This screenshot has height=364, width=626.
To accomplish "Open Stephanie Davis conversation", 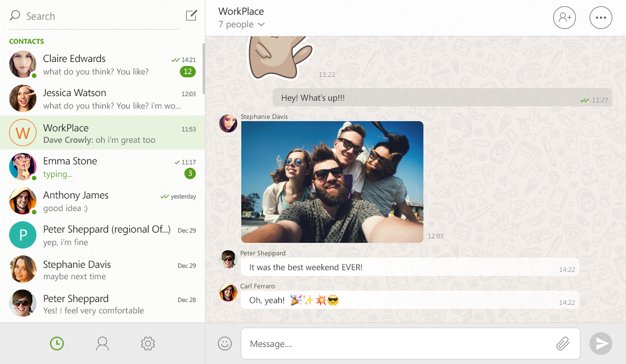I will pos(102,270).
